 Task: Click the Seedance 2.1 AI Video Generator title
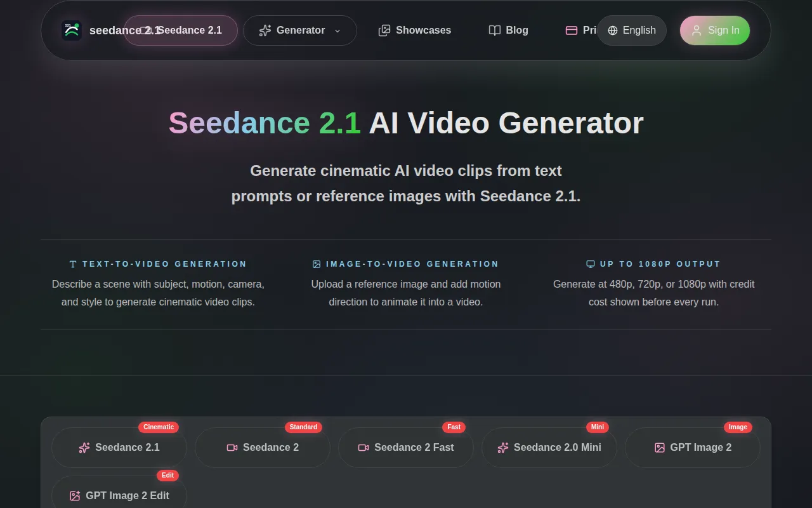click(406, 123)
